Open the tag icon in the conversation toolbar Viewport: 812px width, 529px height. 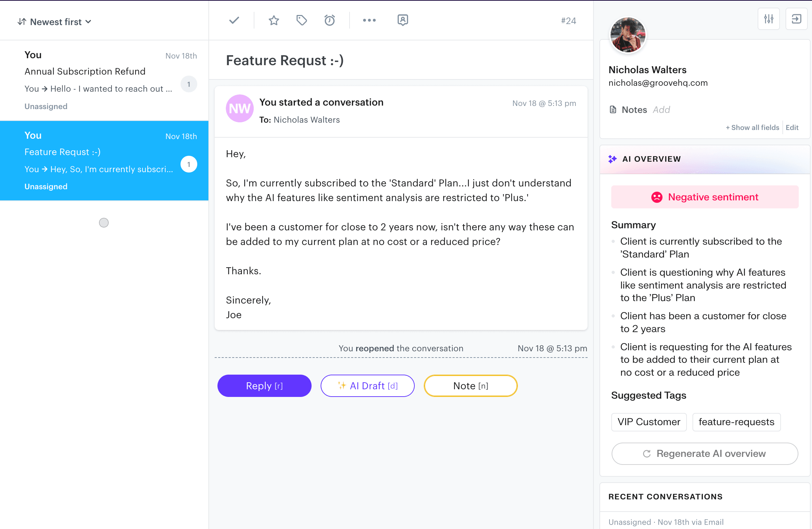pos(301,20)
